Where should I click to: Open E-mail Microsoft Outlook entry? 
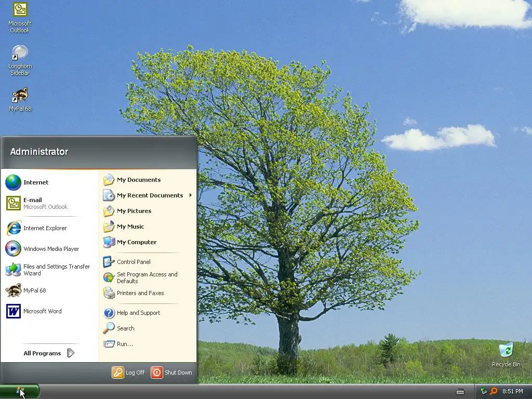click(49, 203)
